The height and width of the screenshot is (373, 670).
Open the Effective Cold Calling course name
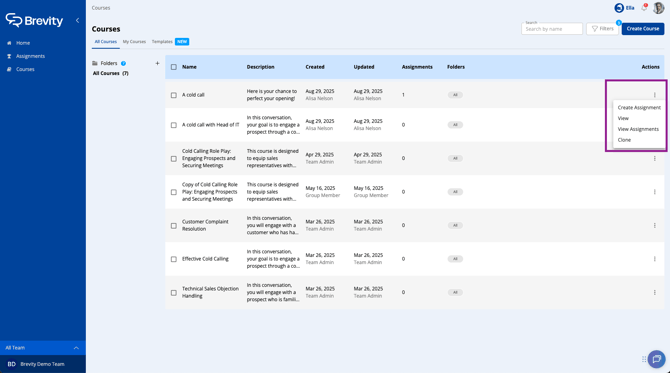coord(205,259)
